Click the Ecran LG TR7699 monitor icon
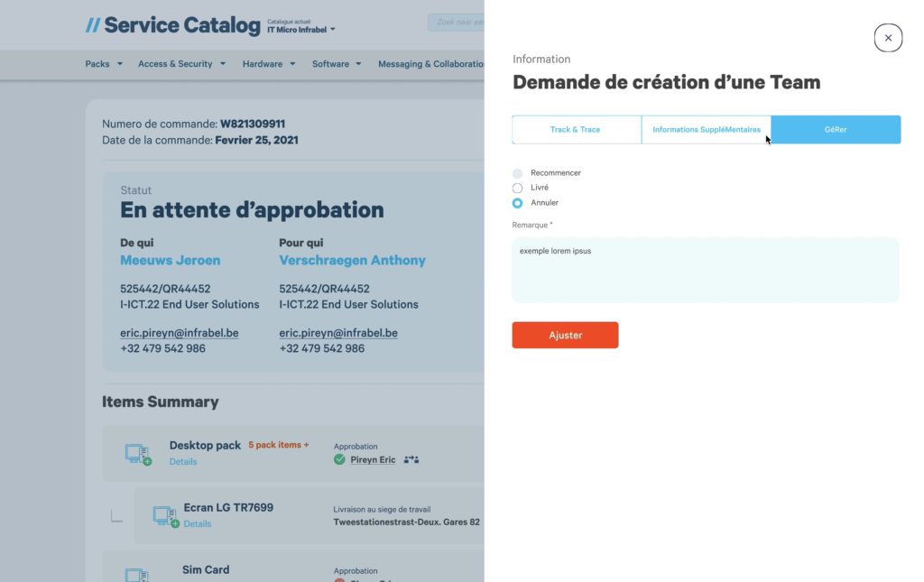The height and width of the screenshot is (582, 924). [x=166, y=517]
